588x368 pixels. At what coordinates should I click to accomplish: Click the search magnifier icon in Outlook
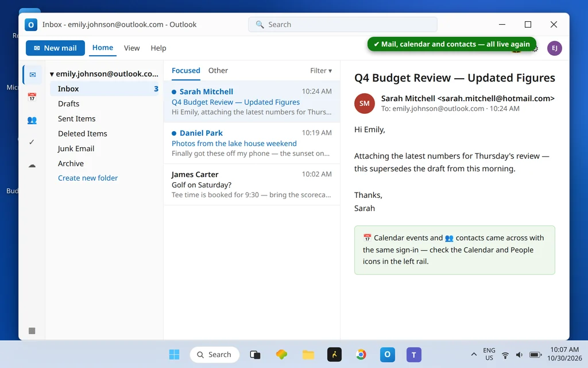260,24
